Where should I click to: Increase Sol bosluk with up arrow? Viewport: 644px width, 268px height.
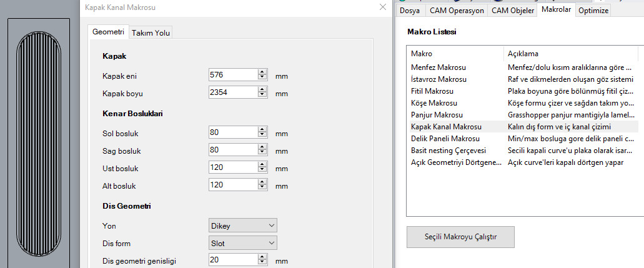262,129
